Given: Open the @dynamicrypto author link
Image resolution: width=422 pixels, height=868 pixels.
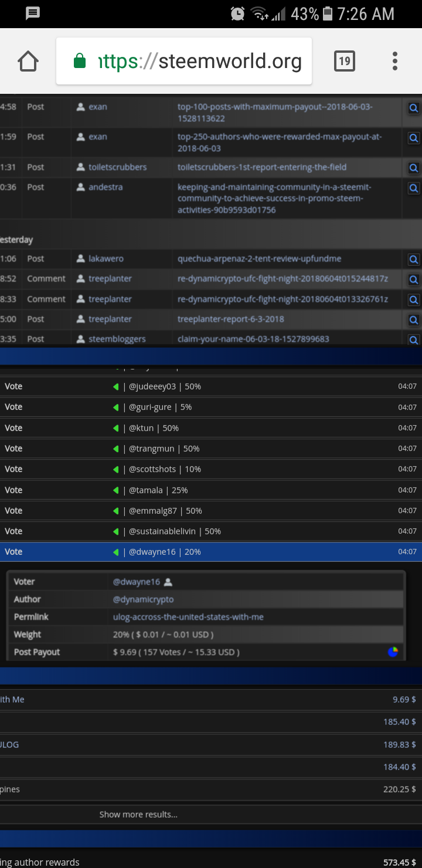Looking at the screenshot, I should (143, 599).
